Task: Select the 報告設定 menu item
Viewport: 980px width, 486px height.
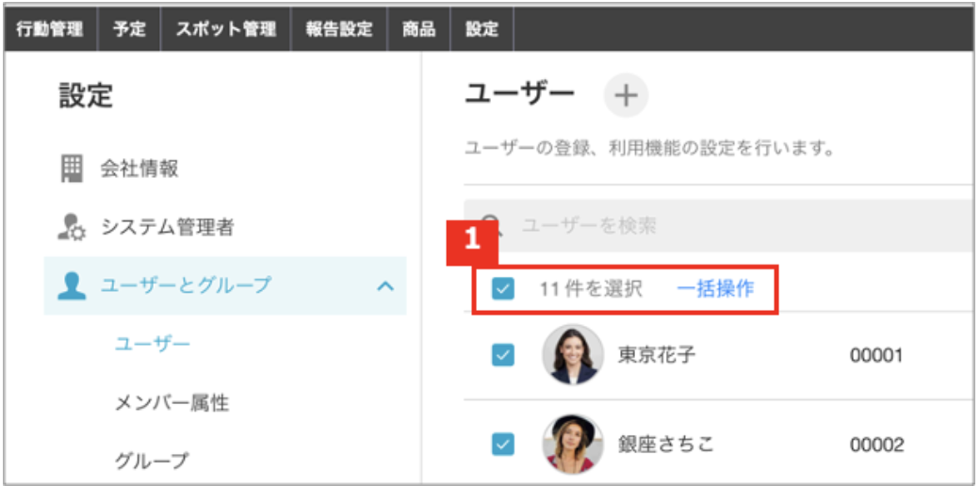Action: [338, 29]
